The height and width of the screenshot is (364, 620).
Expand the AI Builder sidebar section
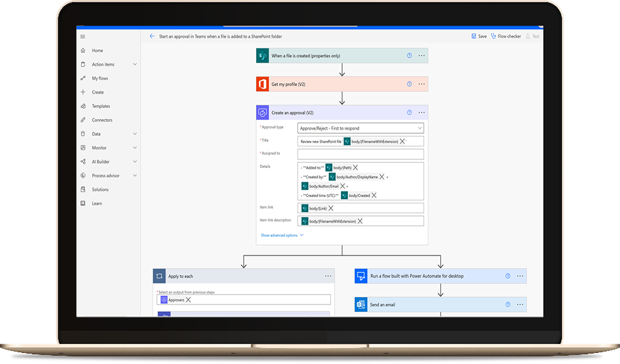tap(135, 162)
